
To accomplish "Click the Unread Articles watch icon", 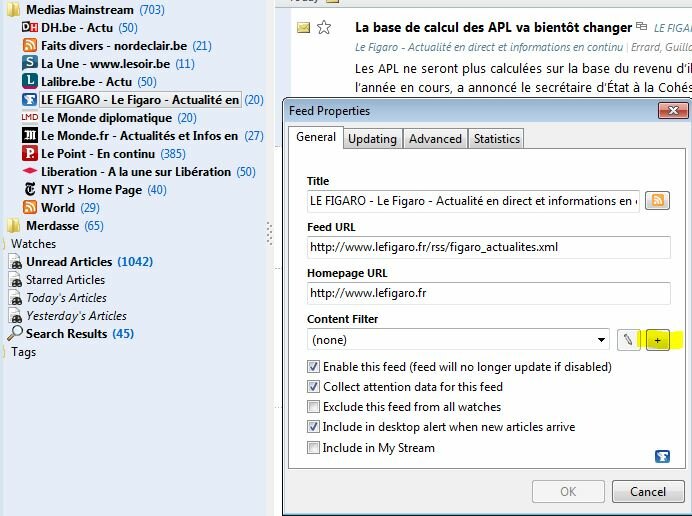I will [x=15, y=262].
